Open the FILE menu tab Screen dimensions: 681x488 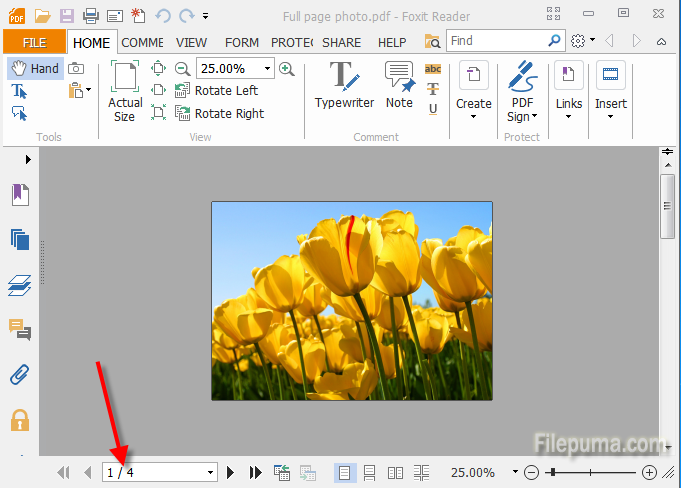coord(34,42)
